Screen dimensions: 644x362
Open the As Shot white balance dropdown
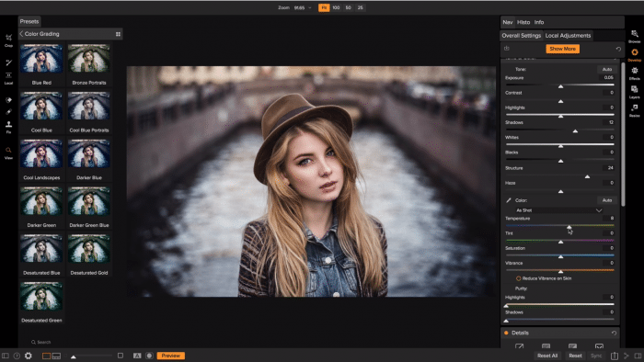(x=559, y=210)
